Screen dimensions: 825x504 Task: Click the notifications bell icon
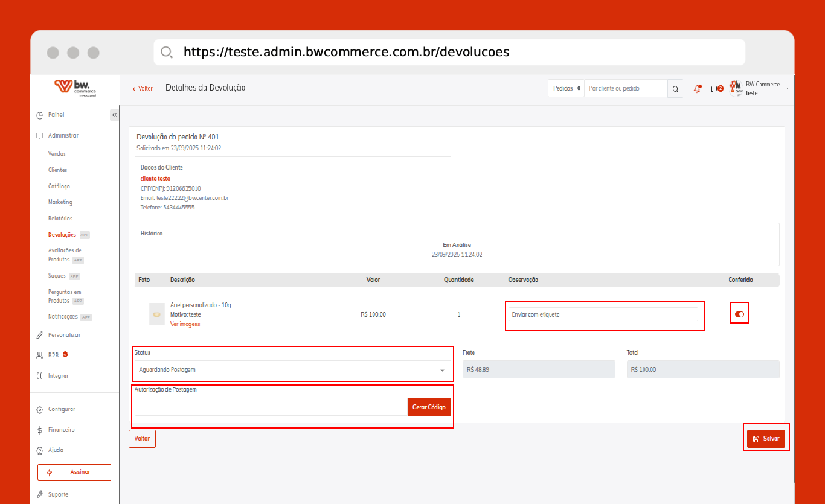coord(698,89)
